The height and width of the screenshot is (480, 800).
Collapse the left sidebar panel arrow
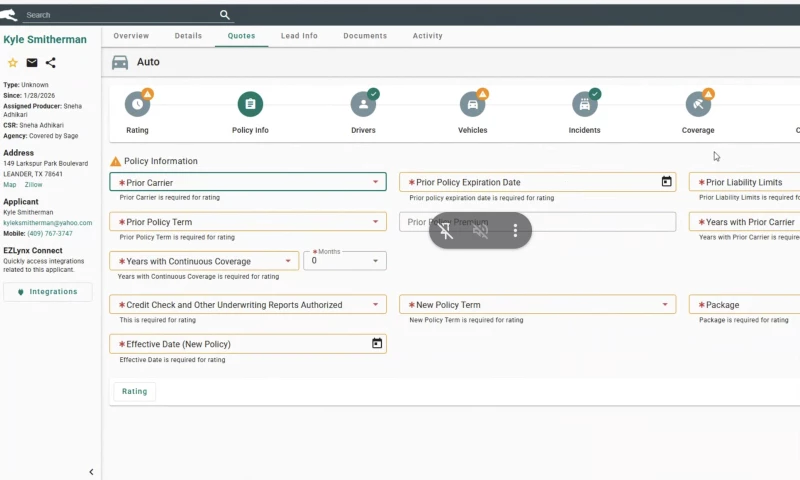91,472
